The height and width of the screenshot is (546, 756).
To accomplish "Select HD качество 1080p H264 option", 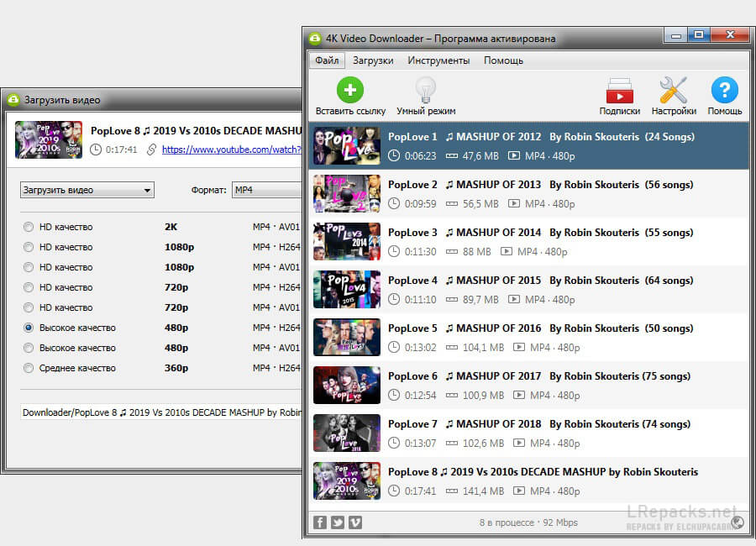I will (x=29, y=247).
